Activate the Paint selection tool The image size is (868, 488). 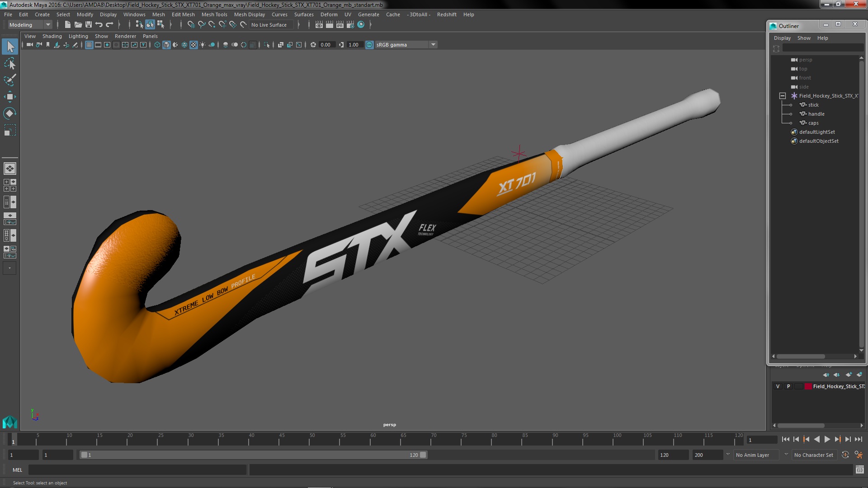coord(10,80)
